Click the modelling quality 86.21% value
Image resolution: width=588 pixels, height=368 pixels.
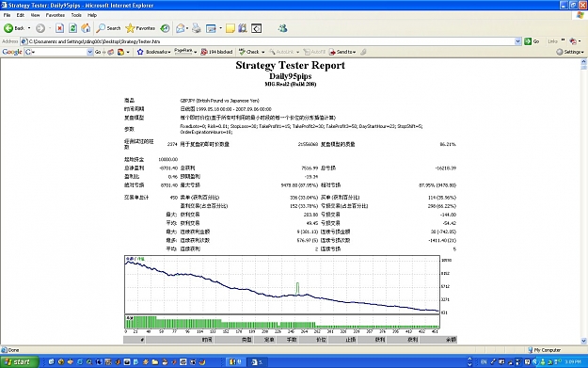(448, 144)
